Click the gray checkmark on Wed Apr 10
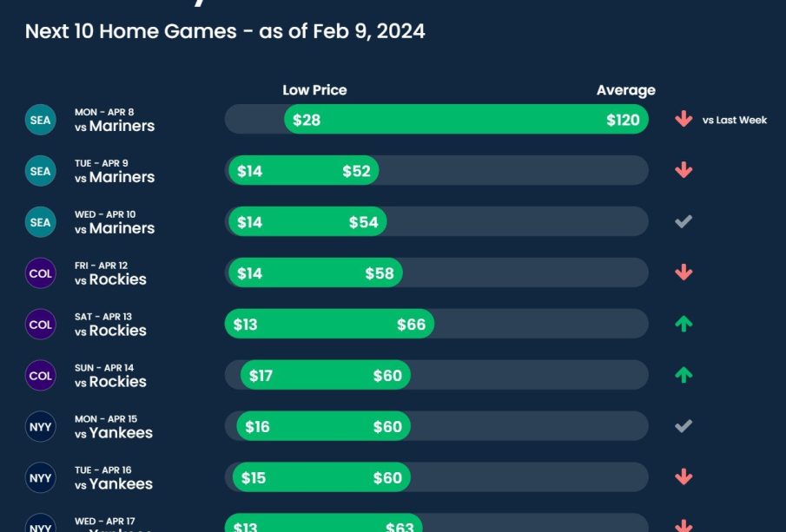 coord(684,221)
